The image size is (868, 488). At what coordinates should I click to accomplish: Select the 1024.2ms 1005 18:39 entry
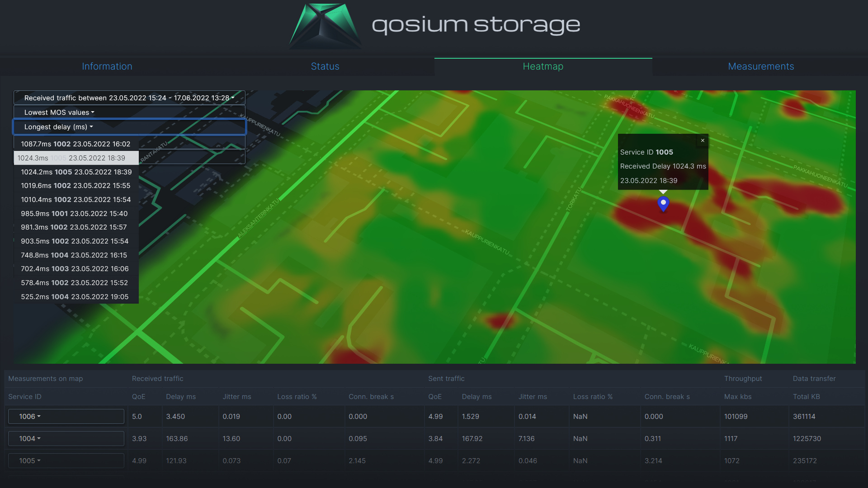pyautogui.click(x=76, y=172)
